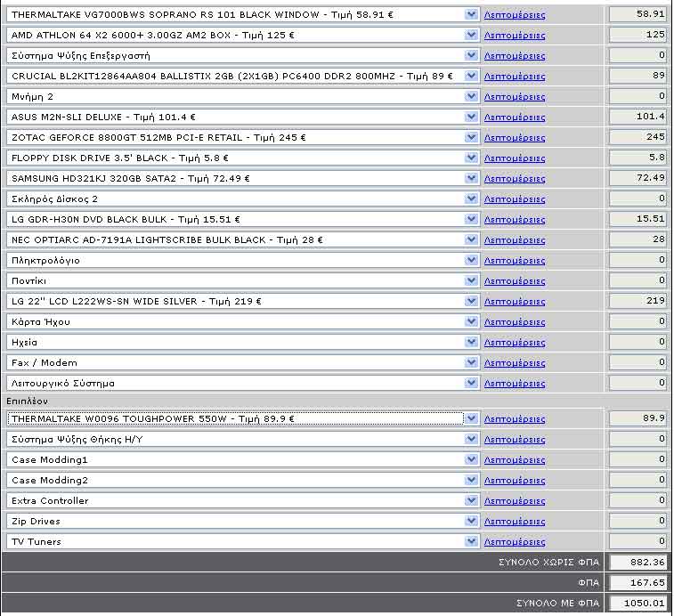The width and height of the screenshot is (674, 616).
Task: Click the ΣΥΝΟΛΟ ΧΩΡΙΣ ΦΠΑ label
Action: point(549,563)
